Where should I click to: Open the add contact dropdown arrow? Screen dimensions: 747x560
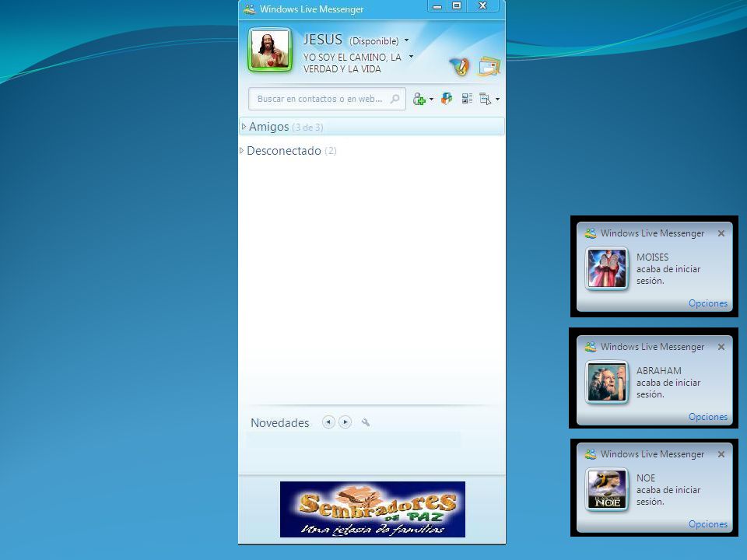click(431, 99)
